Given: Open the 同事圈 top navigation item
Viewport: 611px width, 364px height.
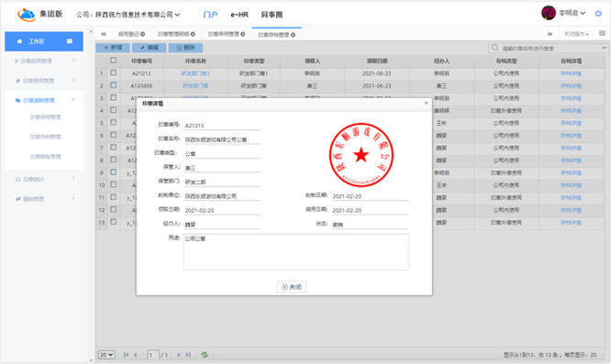Looking at the screenshot, I should 272,15.
